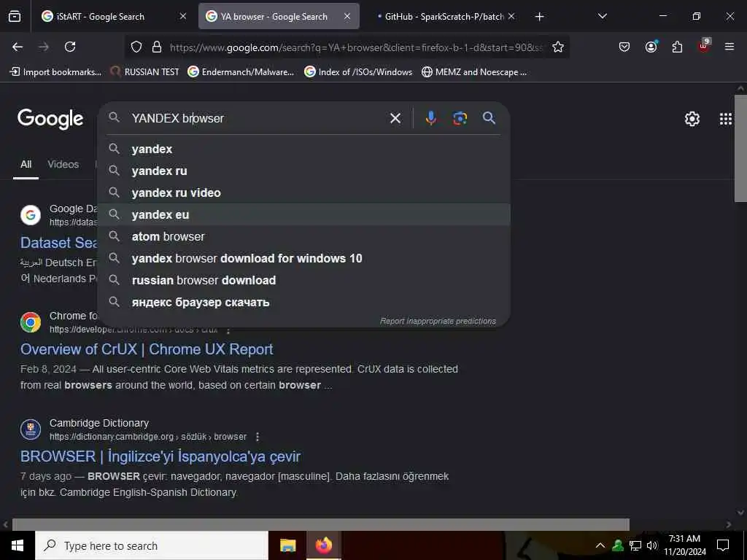Image resolution: width=747 pixels, height=560 pixels.
Task: Open Firefox View list icon in tab strip
Action: [15, 17]
